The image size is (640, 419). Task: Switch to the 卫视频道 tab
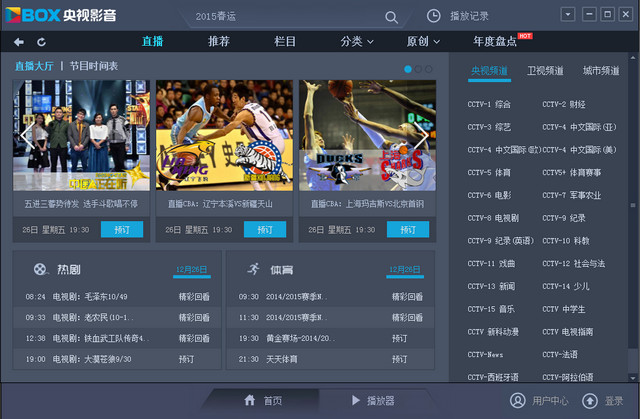pos(545,71)
